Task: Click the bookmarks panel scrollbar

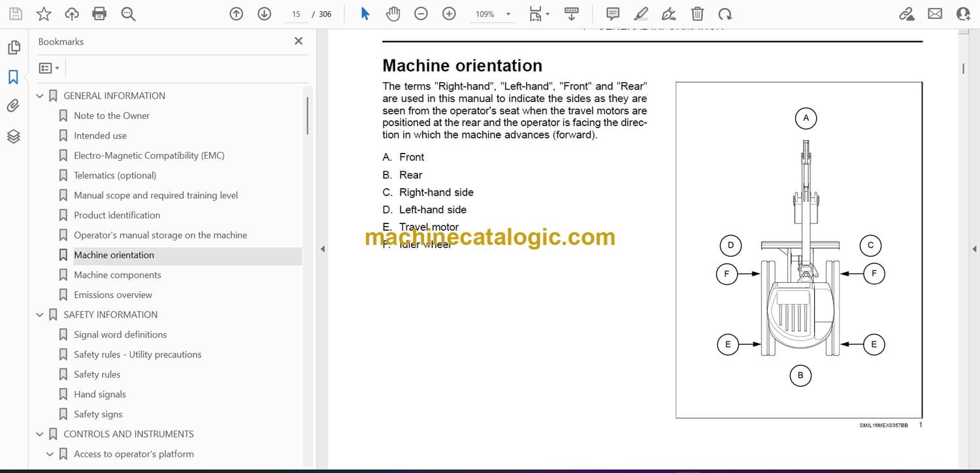Action: (306, 116)
